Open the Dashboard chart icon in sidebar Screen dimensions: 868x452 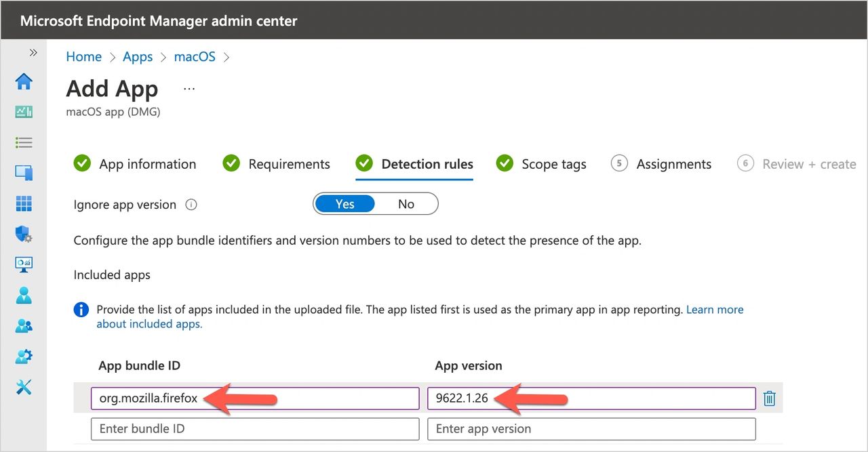click(x=24, y=112)
